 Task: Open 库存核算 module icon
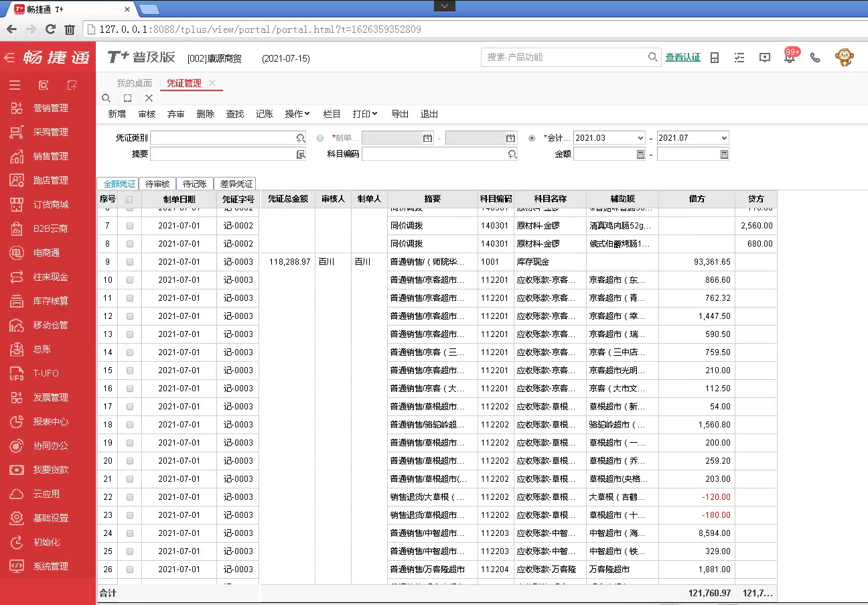(17, 301)
